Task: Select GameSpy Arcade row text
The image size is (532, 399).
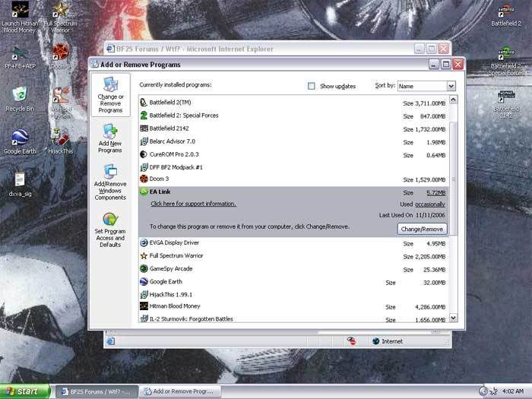Action: point(171,268)
